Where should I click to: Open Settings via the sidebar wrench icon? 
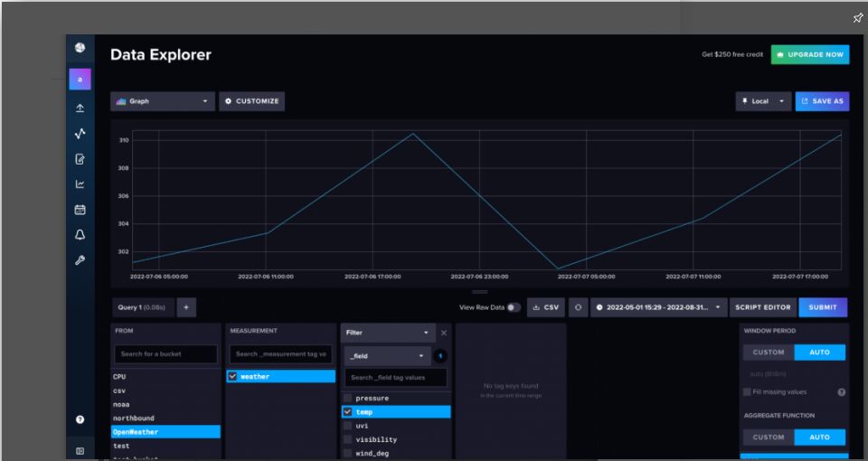(x=80, y=260)
